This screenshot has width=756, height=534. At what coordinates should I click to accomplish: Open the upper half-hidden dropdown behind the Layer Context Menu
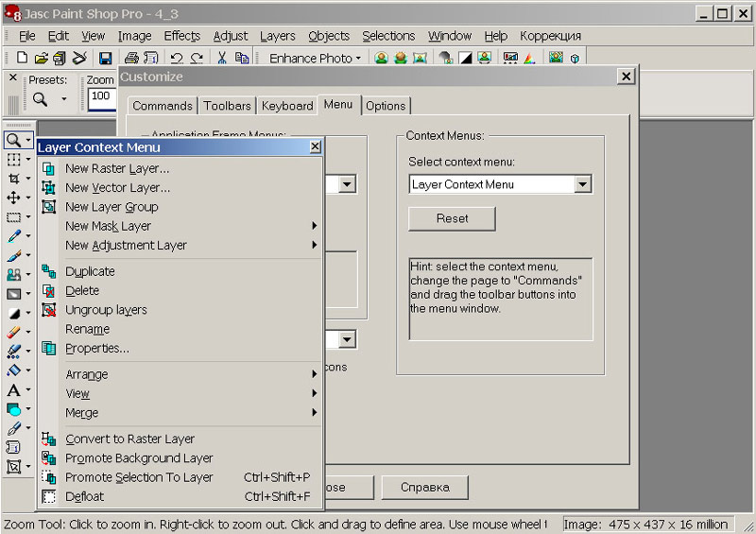(347, 184)
